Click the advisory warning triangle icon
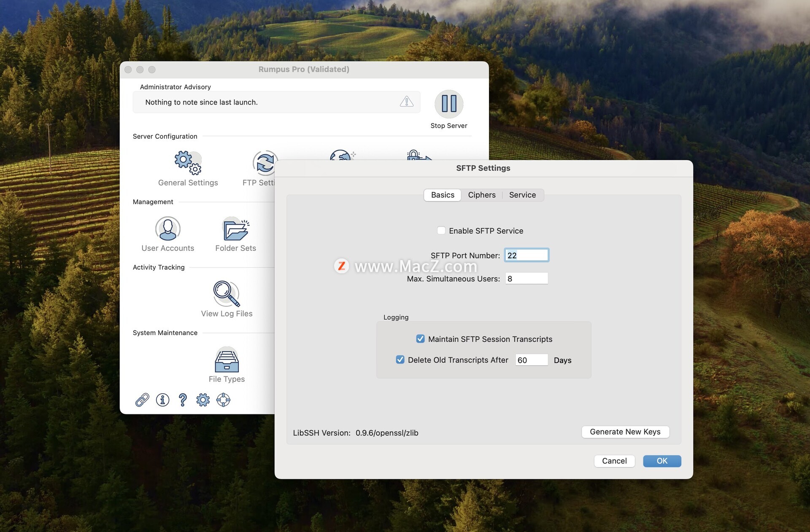Screen dimensions: 810x532 [x=407, y=102]
